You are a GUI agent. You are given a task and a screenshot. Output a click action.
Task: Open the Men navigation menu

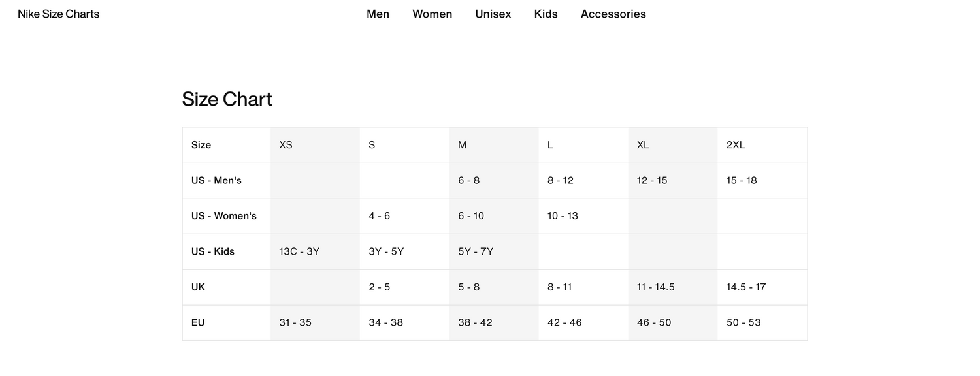tap(378, 14)
